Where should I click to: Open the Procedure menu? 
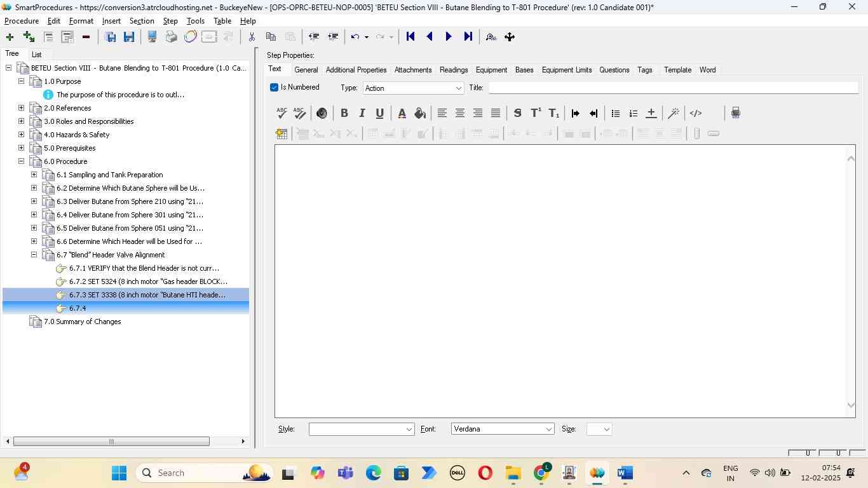pyautogui.click(x=22, y=21)
